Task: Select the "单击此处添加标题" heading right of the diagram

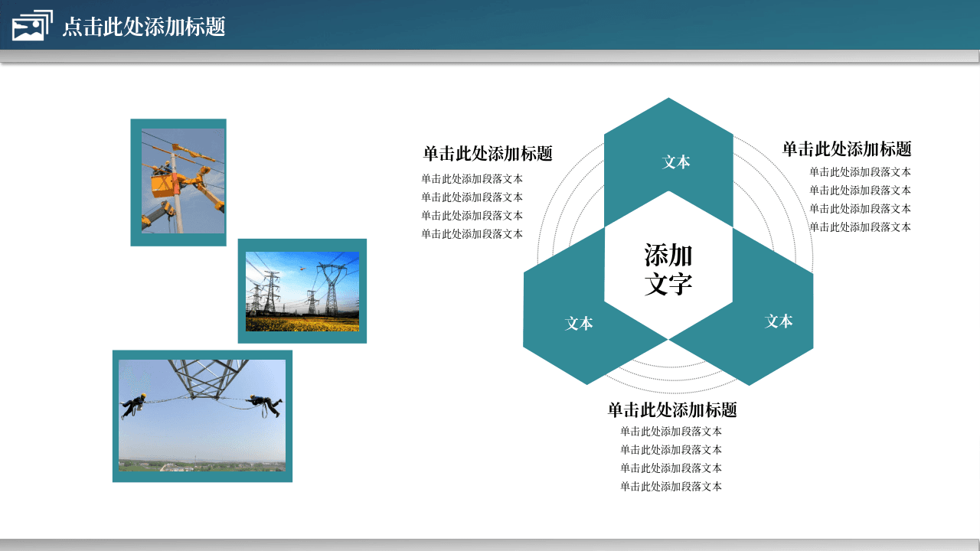Action: point(847,149)
